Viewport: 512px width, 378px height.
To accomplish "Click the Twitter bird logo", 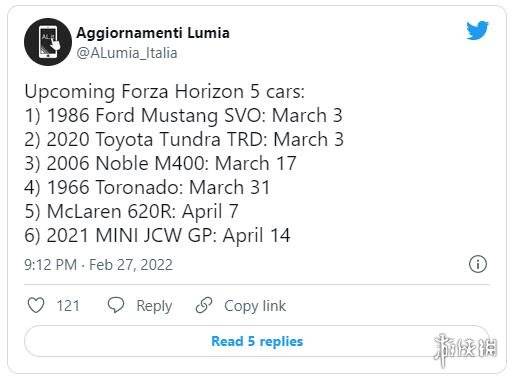I will coord(477,31).
